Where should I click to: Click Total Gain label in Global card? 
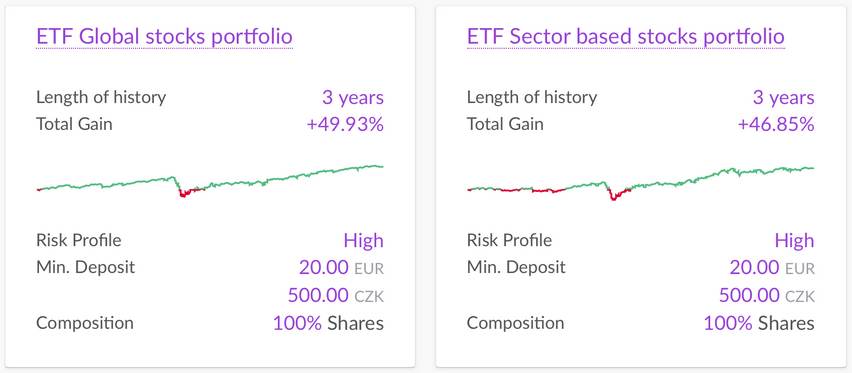coord(74,124)
